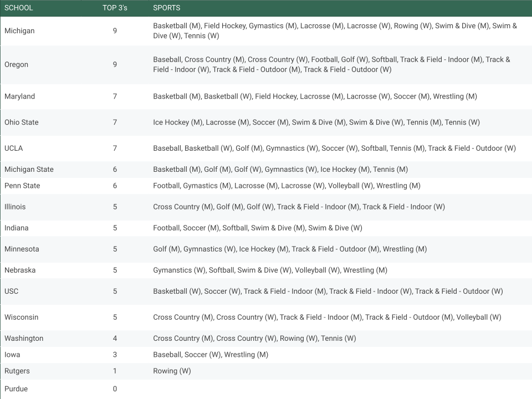Click Oregon's sports list starting with Baseball, Cross Country
The height and width of the screenshot is (399, 532).
point(331,64)
